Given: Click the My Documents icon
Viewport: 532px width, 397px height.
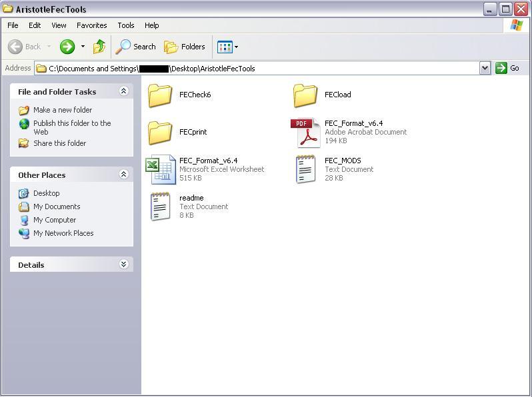Looking at the screenshot, I should [x=24, y=206].
